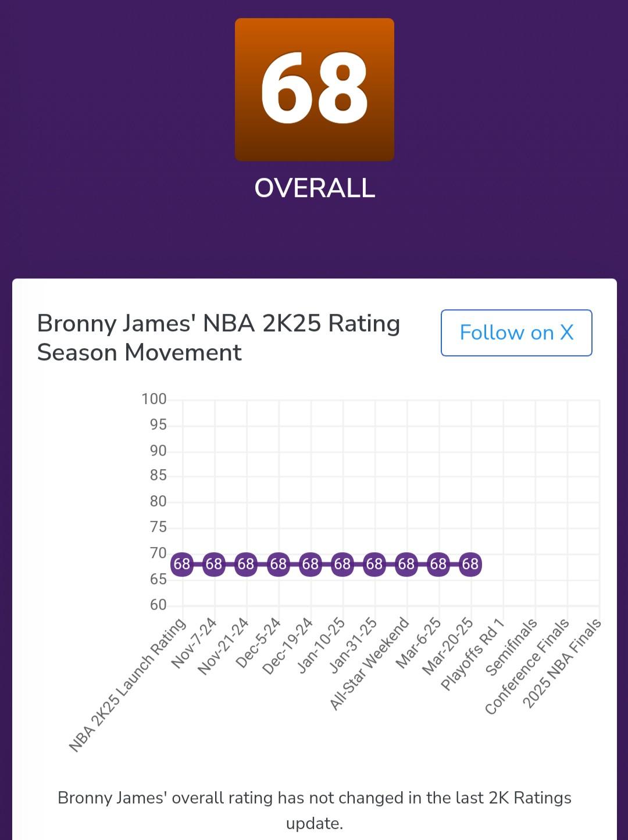Screen dimensions: 628x840
Task: Click the Playoffs Rd 1 axis label
Action: pyautogui.click(x=472, y=655)
